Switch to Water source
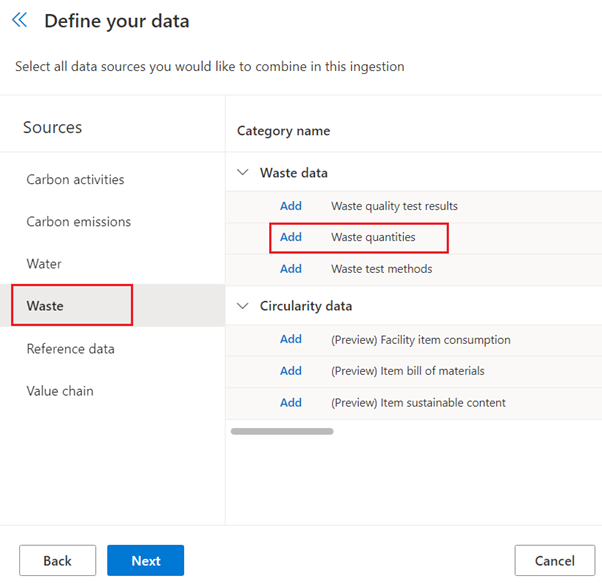This screenshot has width=602, height=587. click(44, 264)
